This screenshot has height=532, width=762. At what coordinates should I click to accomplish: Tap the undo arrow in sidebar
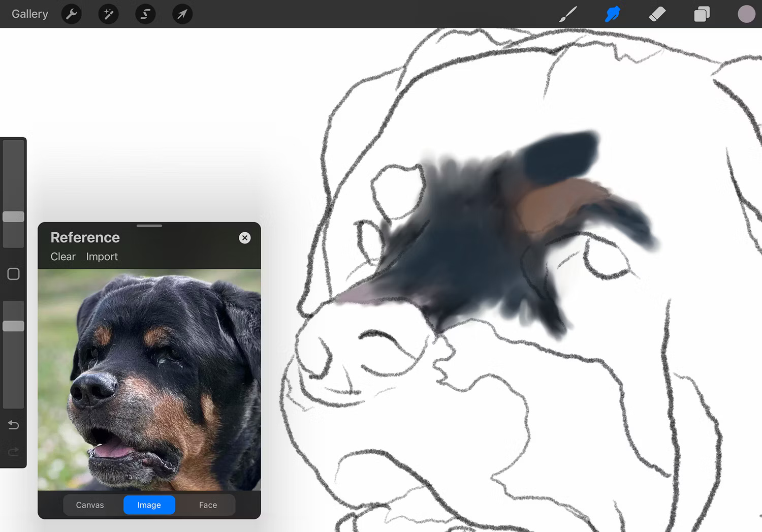[13, 425]
